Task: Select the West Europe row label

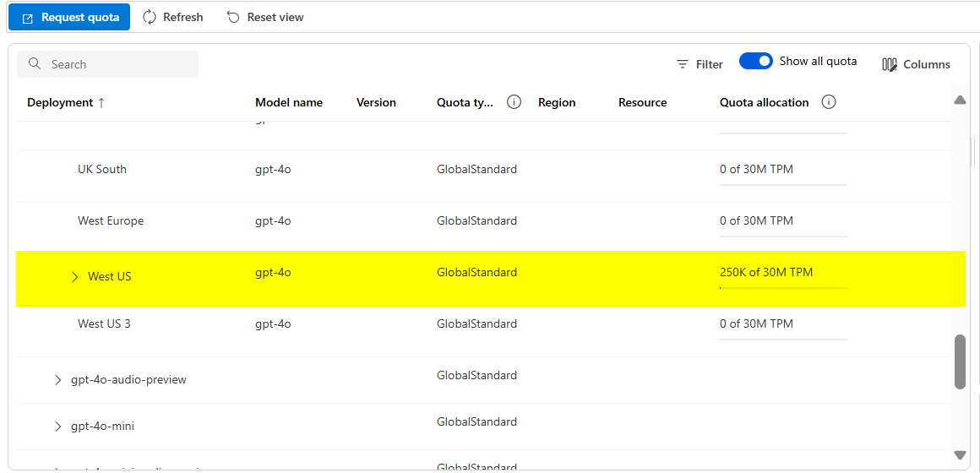Action: 111,221
